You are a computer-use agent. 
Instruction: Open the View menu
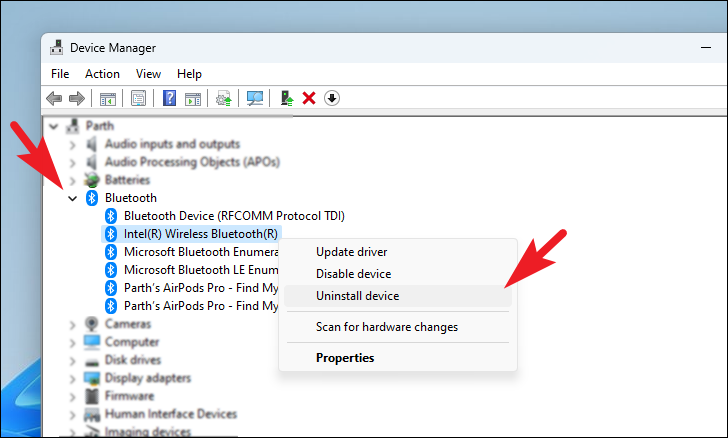pyautogui.click(x=148, y=74)
